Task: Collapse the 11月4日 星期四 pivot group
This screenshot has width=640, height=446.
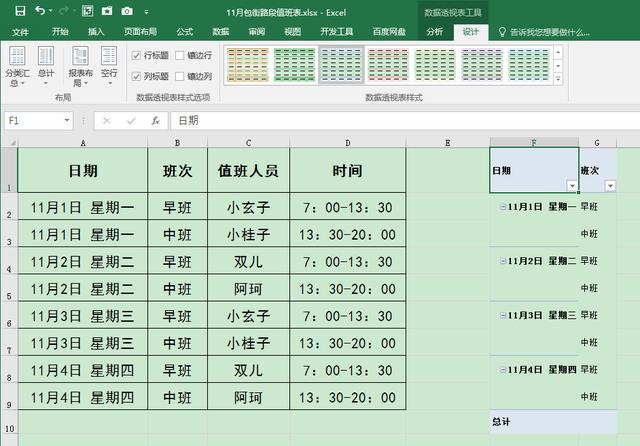Action: click(503, 370)
